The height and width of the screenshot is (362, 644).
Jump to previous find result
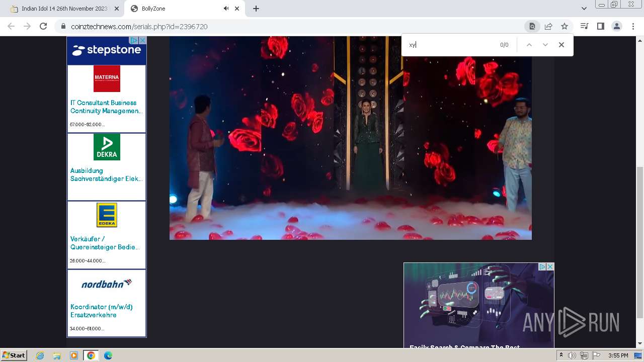point(529,45)
